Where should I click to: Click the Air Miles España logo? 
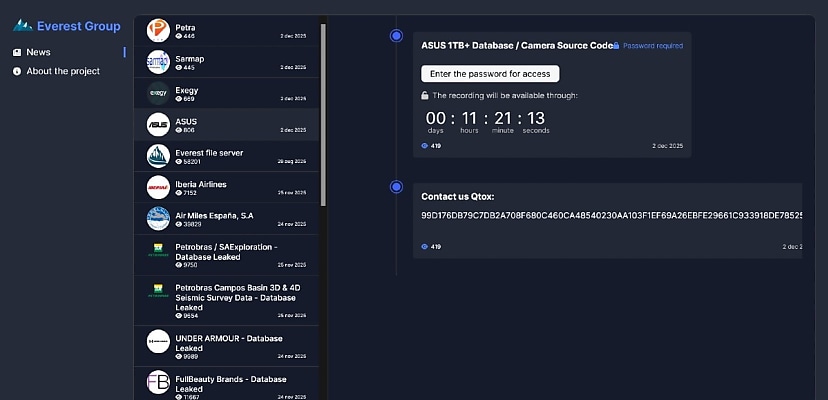[x=158, y=219]
